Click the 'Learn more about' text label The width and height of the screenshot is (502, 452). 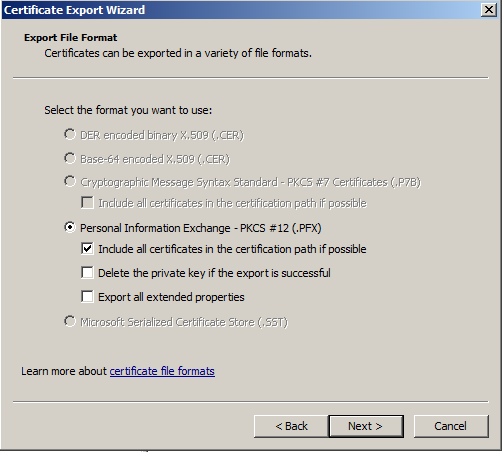click(64, 371)
